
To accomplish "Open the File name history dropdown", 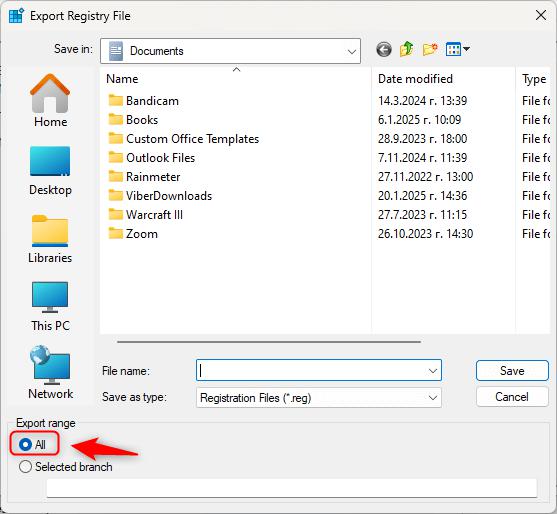I will coord(433,371).
